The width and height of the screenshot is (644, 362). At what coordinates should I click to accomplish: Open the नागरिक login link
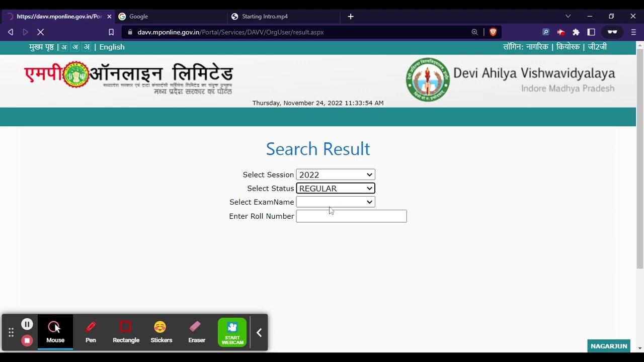[537, 47]
